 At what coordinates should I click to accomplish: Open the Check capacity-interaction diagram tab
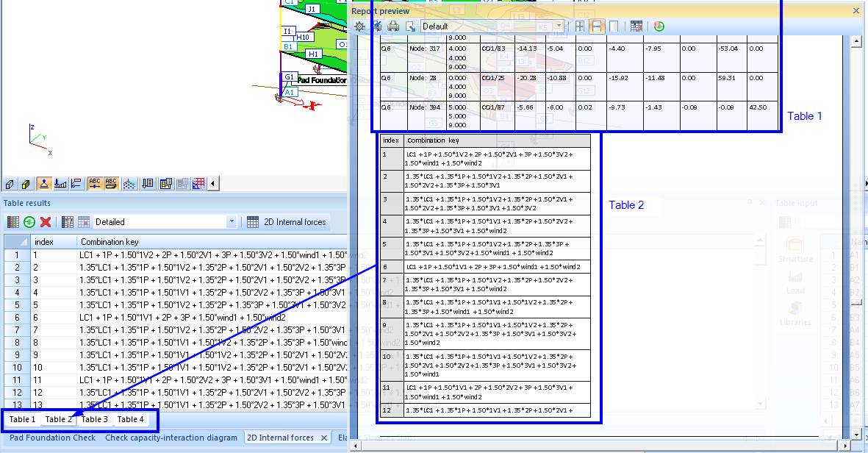tap(171, 438)
